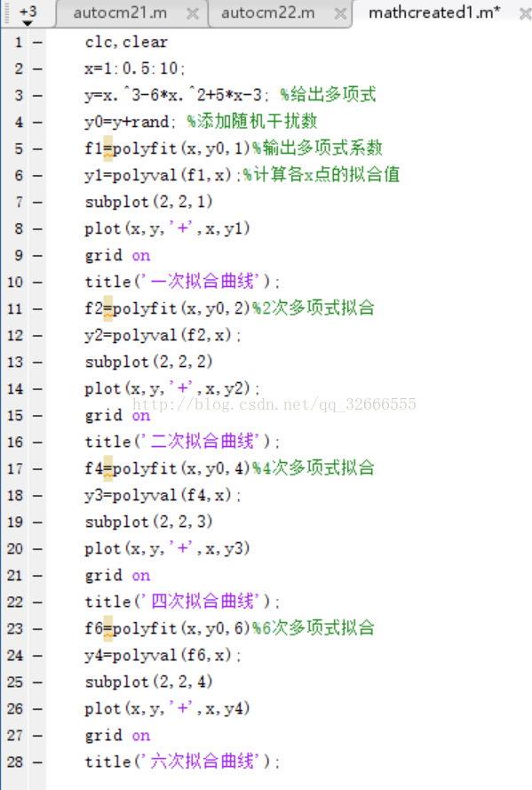This screenshot has height=790, width=532.
Task: Click the comment '%计算各x点的拟合值'
Action: pyautogui.click(x=322, y=175)
